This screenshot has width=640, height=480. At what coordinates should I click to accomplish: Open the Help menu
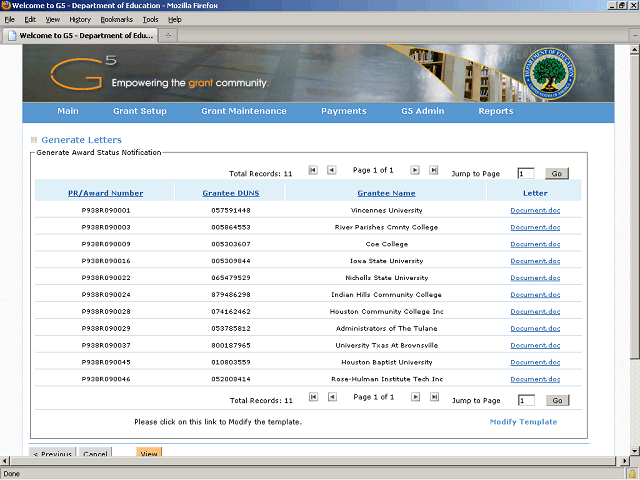point(175,20)
